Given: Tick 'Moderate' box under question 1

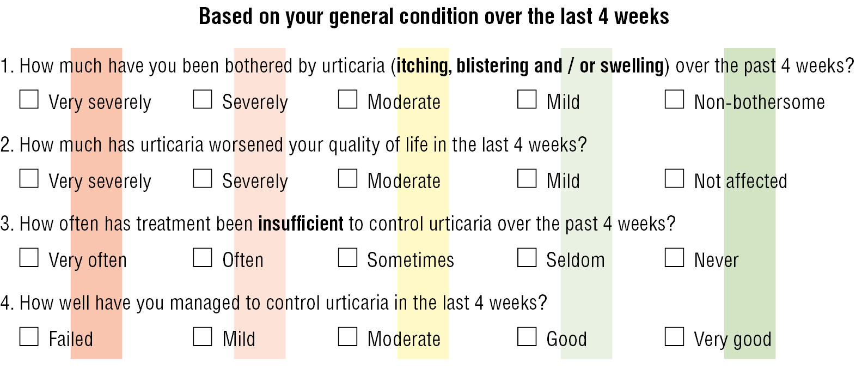Looking at the screenshot, I should (x=347, y=100).
